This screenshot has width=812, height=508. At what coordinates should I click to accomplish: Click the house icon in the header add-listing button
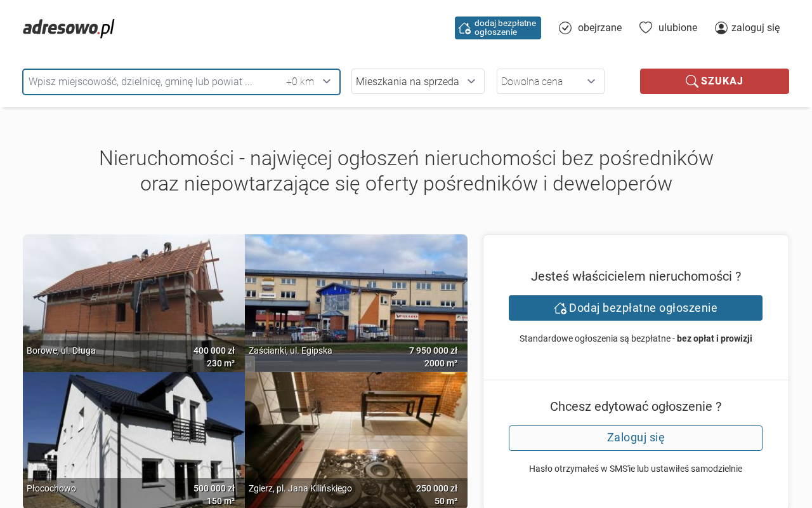click(x=464, y=28)
